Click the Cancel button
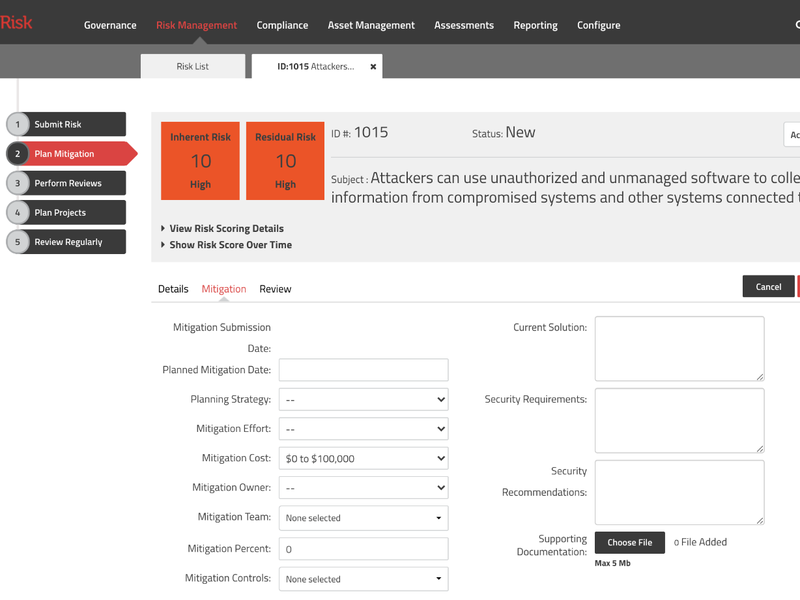 click(768, 287)
